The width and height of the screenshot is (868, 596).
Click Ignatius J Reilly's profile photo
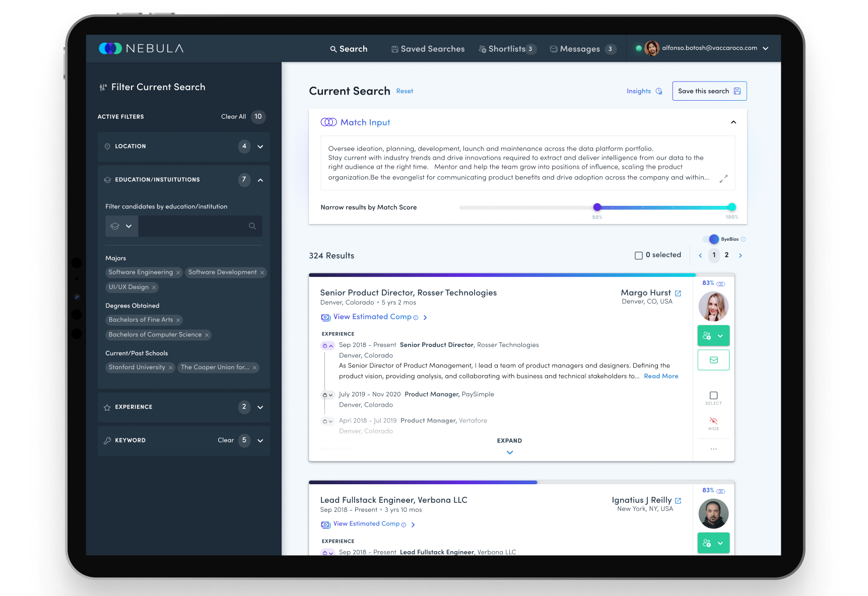tap(713, 514)
